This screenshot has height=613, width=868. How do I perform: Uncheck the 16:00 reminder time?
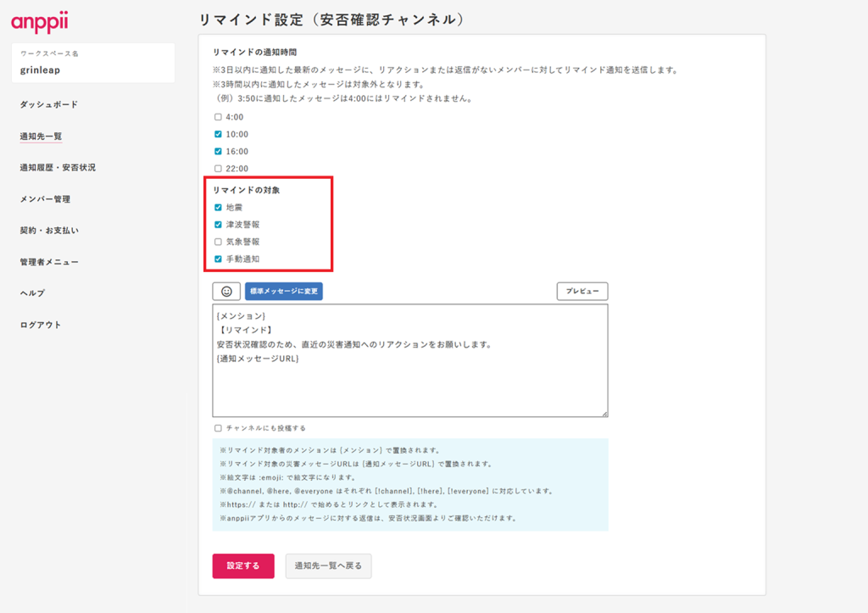click(218, 151)
